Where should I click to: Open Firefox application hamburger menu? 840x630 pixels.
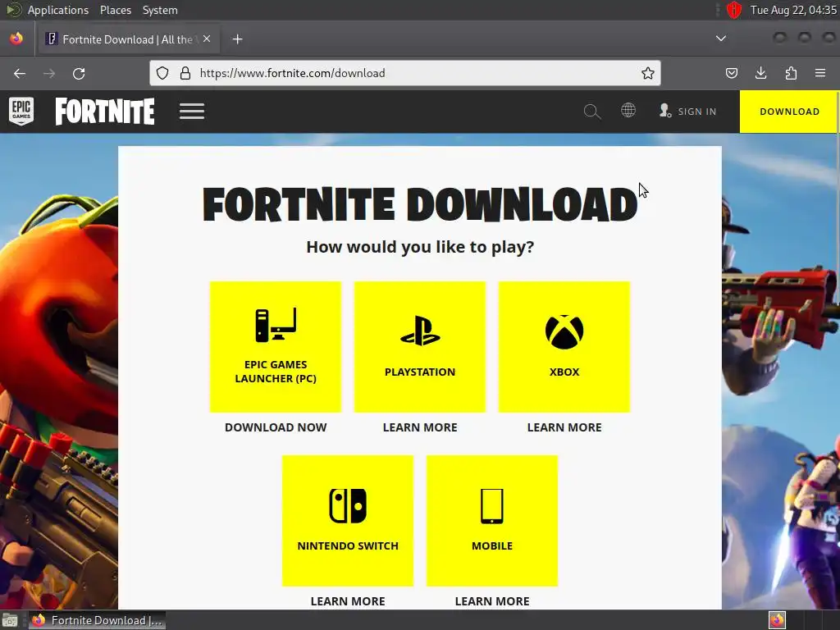(x=820, y=73)
